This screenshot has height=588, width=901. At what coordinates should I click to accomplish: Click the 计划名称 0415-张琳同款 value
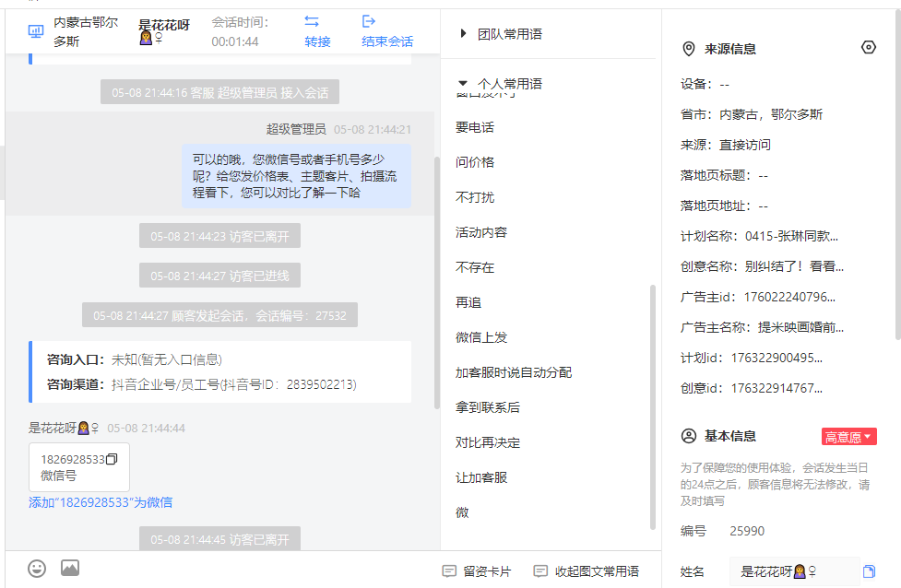coord(791,236)
